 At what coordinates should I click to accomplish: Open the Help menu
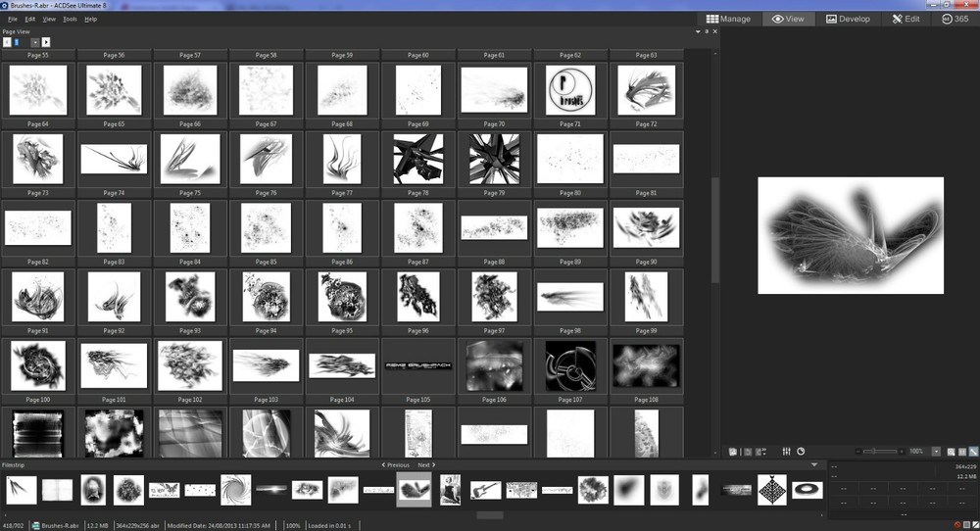pyautogui.click(x=90, y=20)
